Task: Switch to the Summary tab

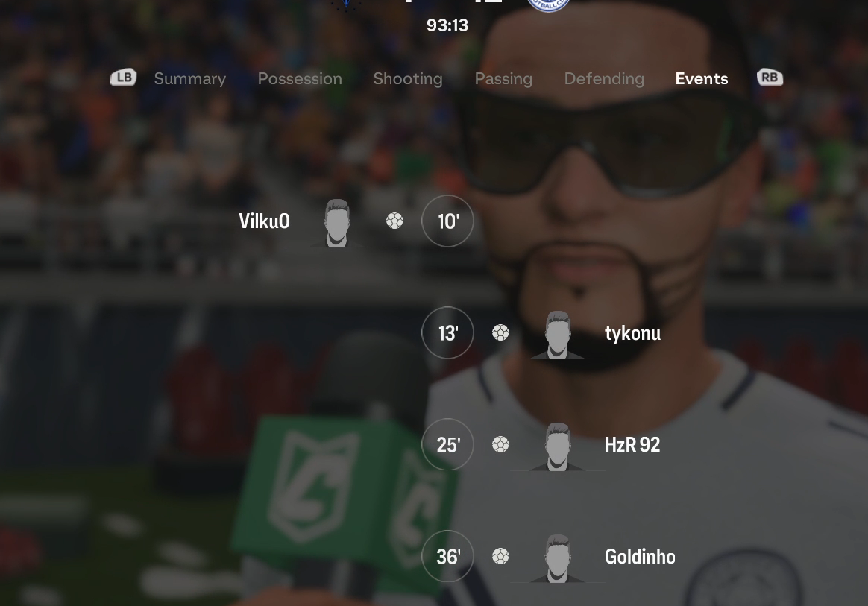Action: (x=190, y=78)
